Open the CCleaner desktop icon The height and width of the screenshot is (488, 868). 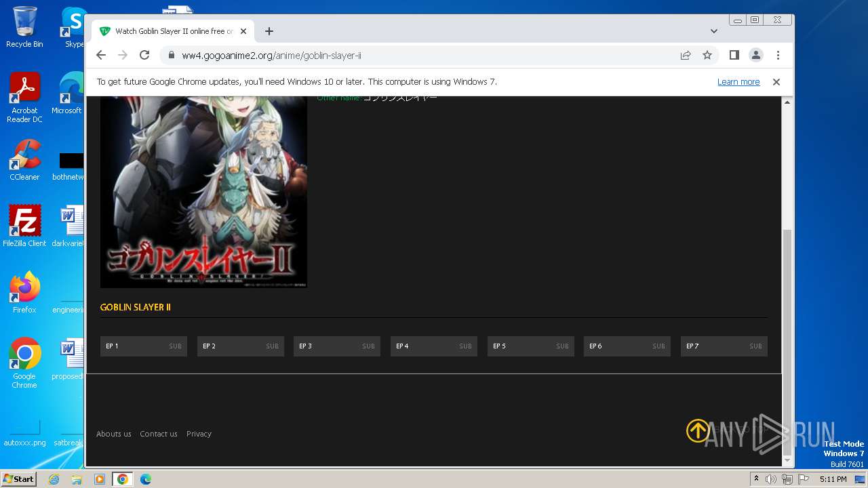24,160
